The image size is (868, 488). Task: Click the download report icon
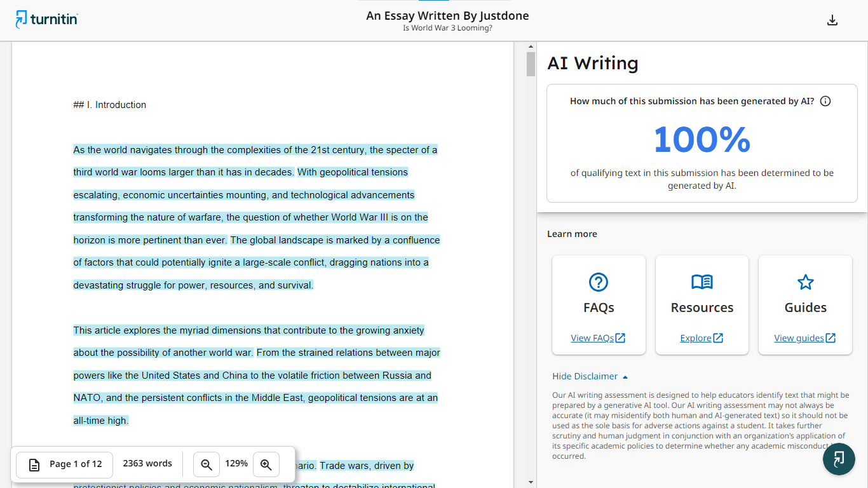832,20
